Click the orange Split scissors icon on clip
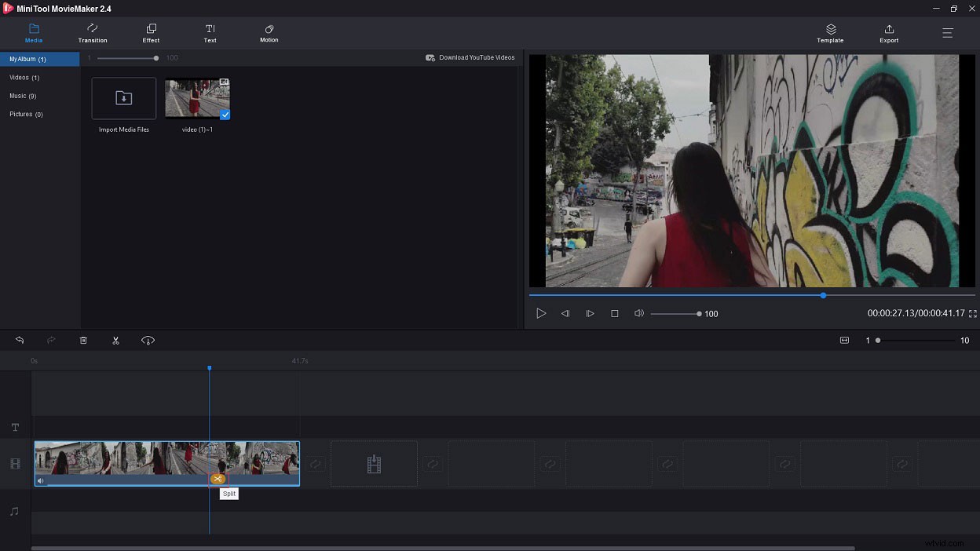 [x=218, y=479]
